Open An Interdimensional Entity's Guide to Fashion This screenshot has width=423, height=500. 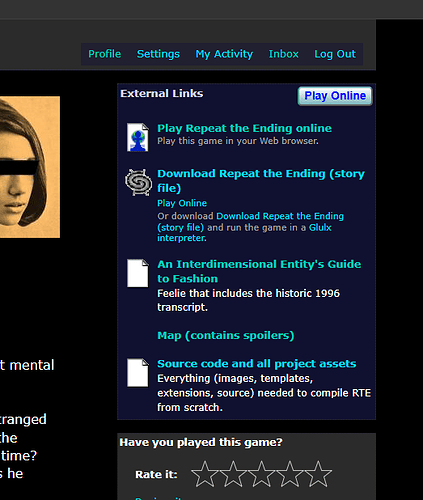(259, 271)
